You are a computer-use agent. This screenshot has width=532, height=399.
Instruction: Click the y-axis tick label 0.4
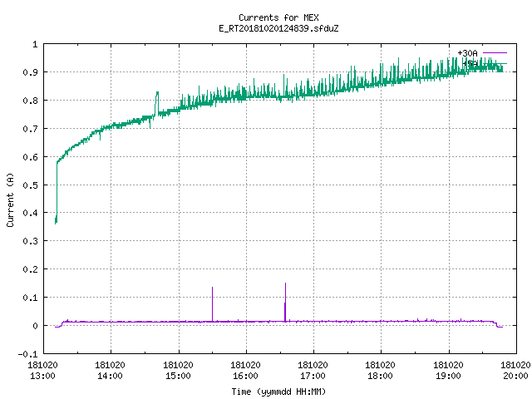pos(30,213)
